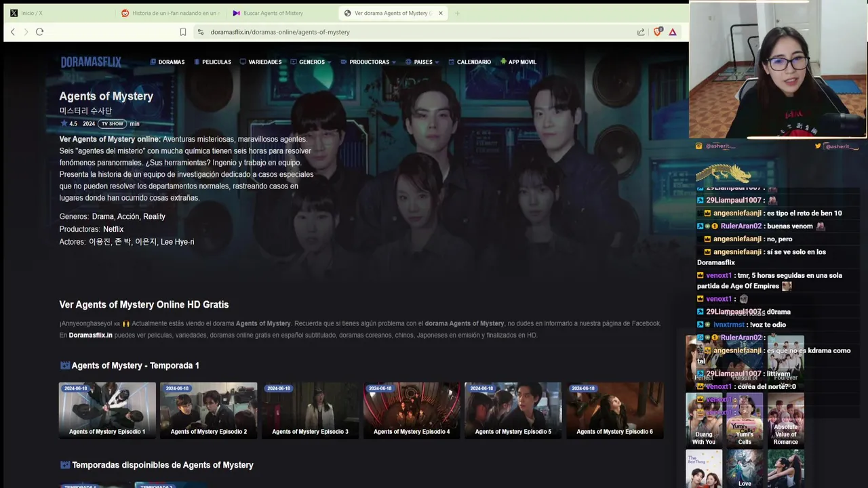Reload the page with the refresh icon

pyautogui.click(x=39, y=32)
